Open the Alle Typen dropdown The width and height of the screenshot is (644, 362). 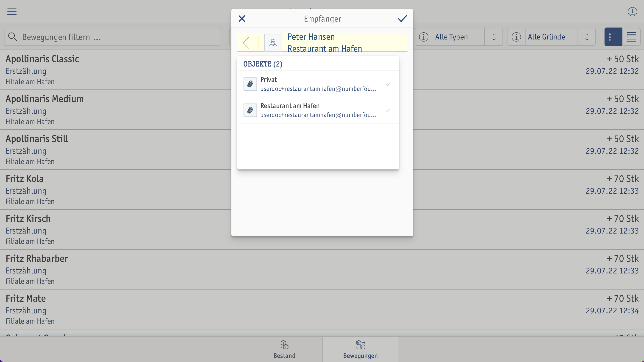(x=459, y=37)
